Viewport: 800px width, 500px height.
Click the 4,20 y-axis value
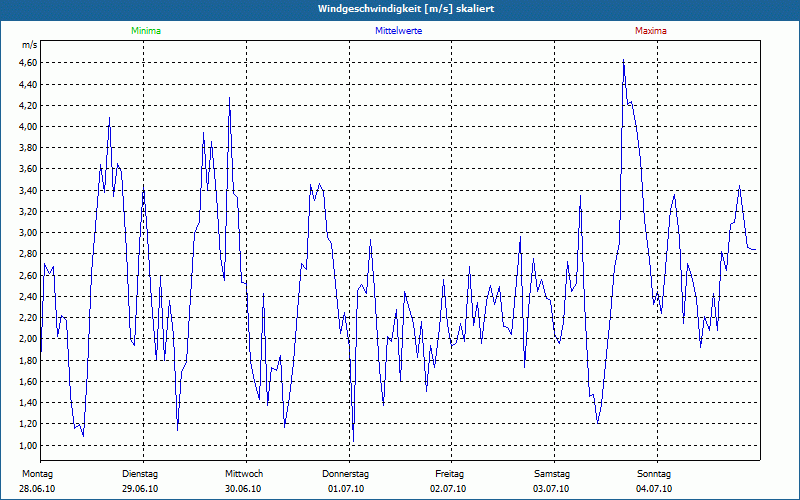click(28, 106)
